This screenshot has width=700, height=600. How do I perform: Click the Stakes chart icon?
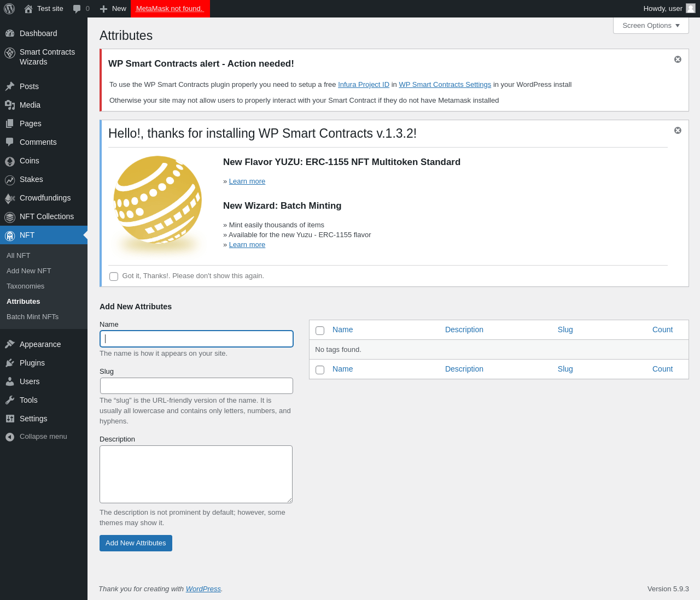tap(10, 180)
